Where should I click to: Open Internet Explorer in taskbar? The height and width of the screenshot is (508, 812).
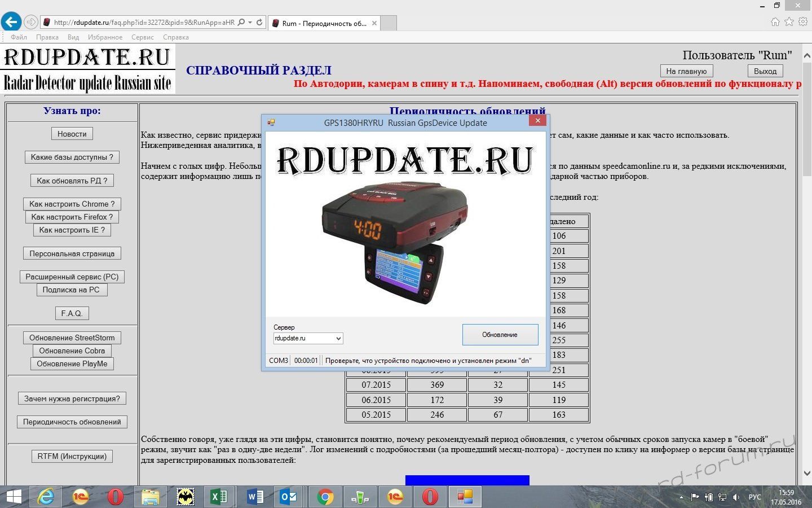[46, 497]
